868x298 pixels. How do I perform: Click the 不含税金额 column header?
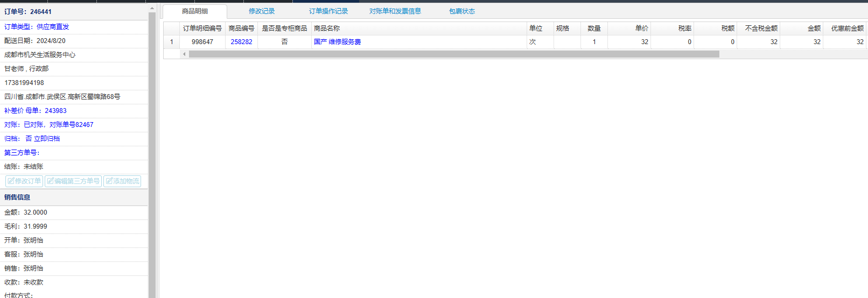pos(758,29)
